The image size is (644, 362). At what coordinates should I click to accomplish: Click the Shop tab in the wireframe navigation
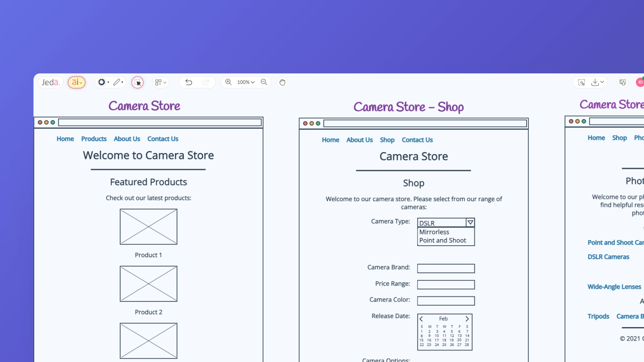[x=387, y=140]
